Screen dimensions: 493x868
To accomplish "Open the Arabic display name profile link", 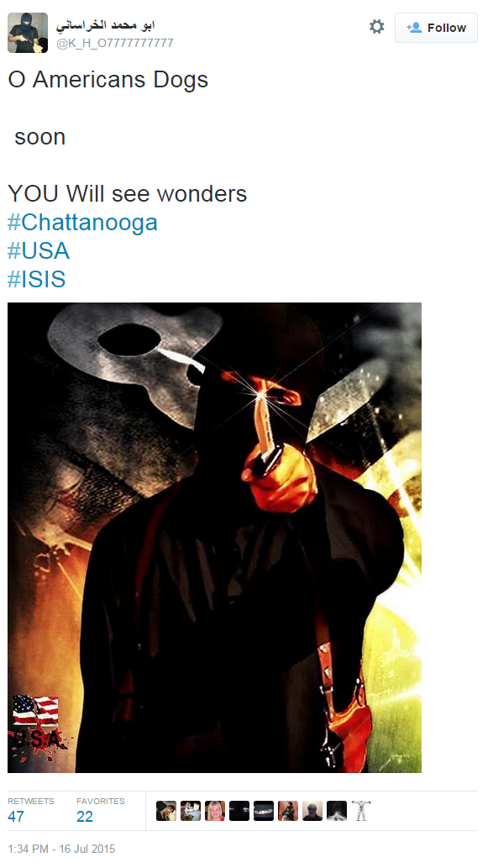I will point(105,24).
